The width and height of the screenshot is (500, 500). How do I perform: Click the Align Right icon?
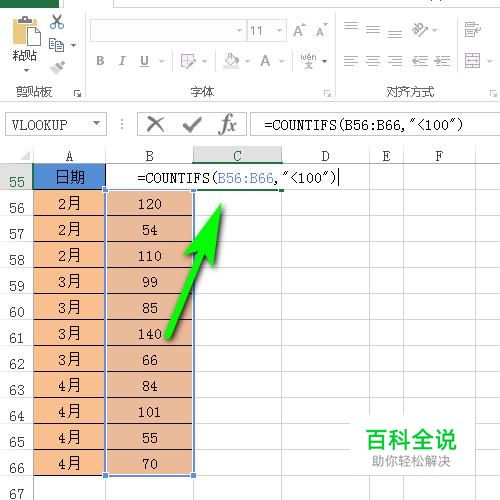[395, 61]
